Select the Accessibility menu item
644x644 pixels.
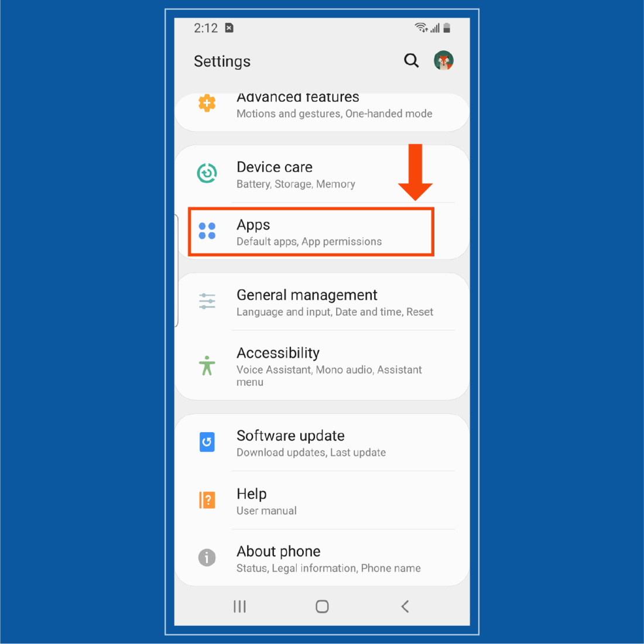pos(329,365)
